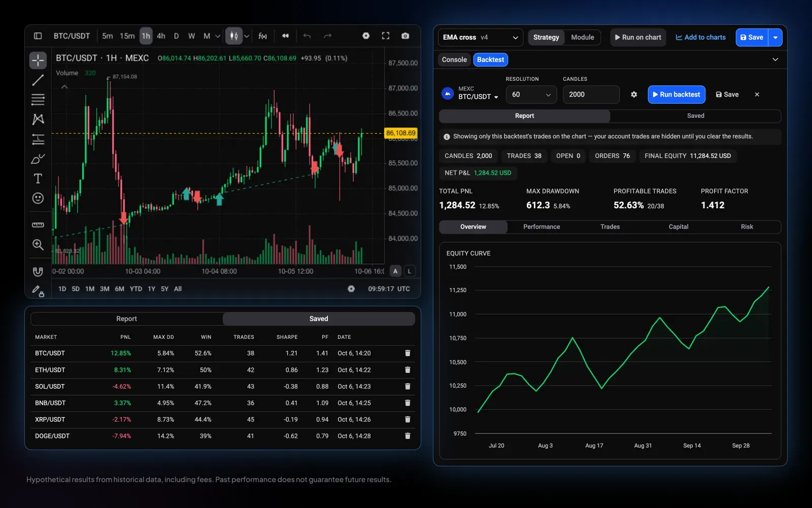Open the Trades tab
The height and width of the screenshot is (508, 812).
pyautogui.click(x=610, y=227)
